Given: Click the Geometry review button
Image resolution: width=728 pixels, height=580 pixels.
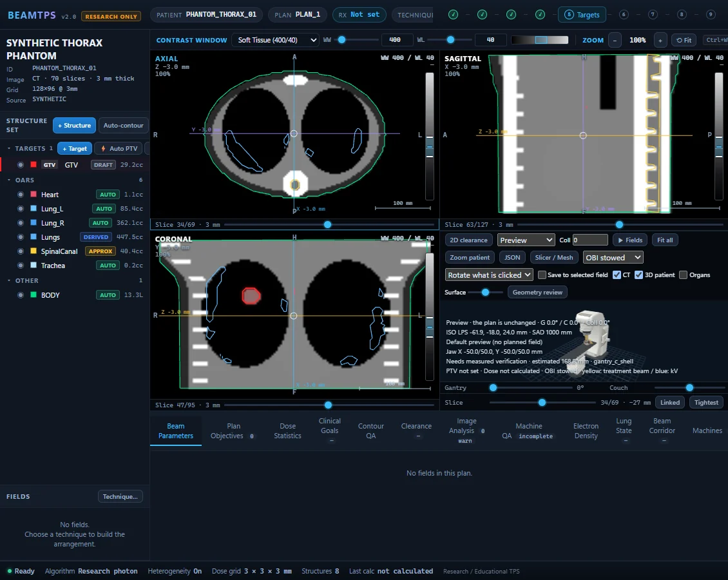Looking at the screenshot, I should click(x=537, y=292).
